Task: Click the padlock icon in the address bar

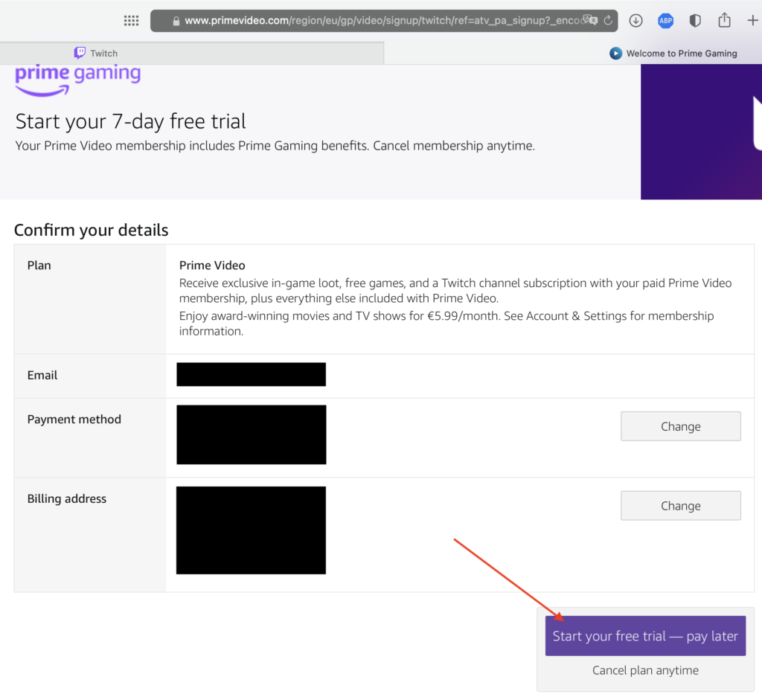Action: pos(176,21)
